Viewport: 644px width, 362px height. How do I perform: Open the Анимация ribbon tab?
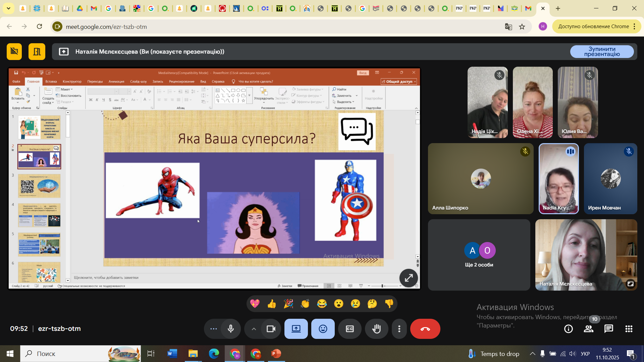click(x=116, y=81)
